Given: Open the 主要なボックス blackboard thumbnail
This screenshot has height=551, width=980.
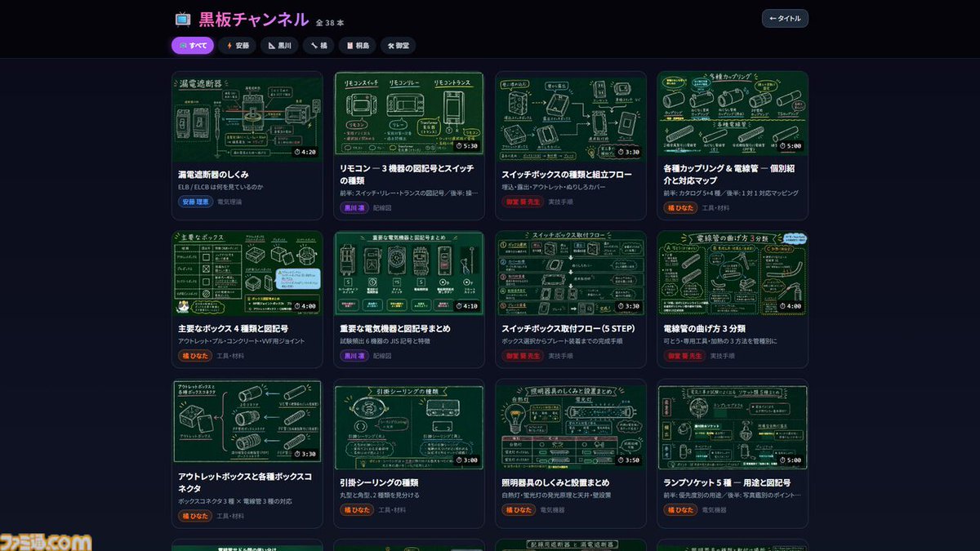Looking at the screenshot, I should pyautogui.click(x=247, y=273).
